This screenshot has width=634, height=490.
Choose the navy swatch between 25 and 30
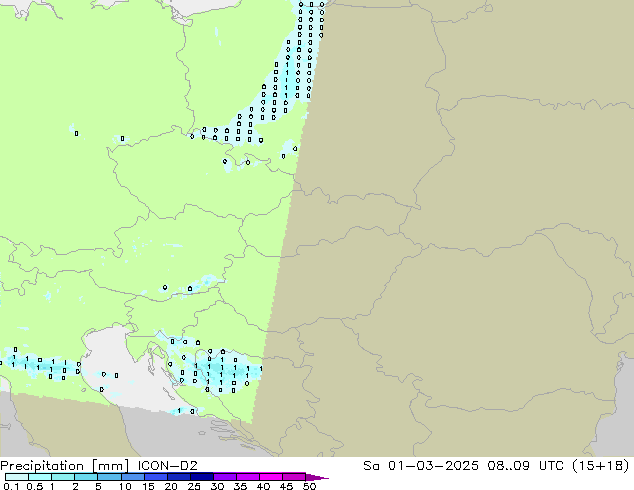[x=202, y=477]
